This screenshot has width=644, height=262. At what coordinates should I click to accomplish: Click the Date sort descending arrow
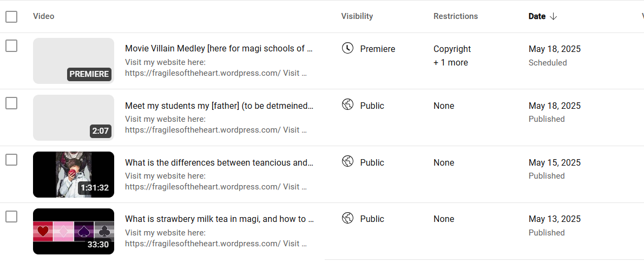[553, 16]
